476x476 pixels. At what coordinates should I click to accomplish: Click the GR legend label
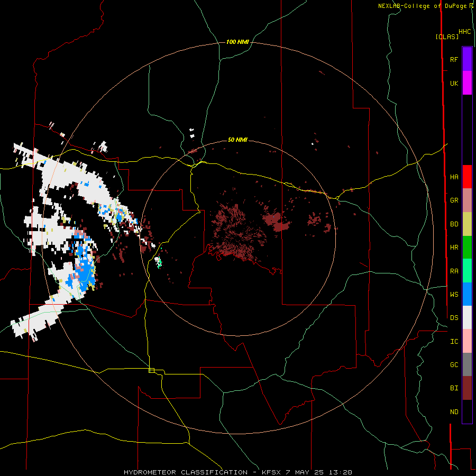(454, 200)
